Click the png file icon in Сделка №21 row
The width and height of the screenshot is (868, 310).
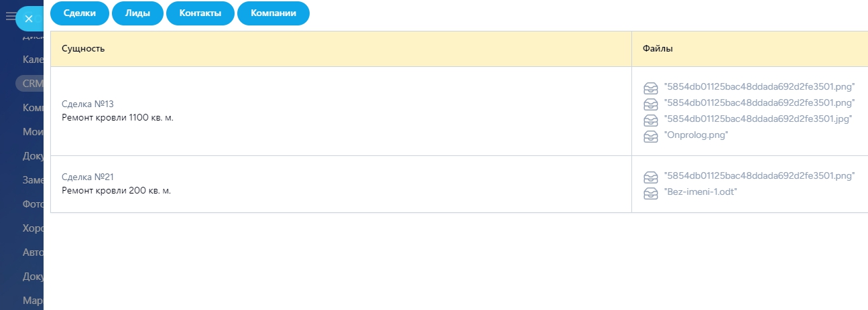click(650, 177)
